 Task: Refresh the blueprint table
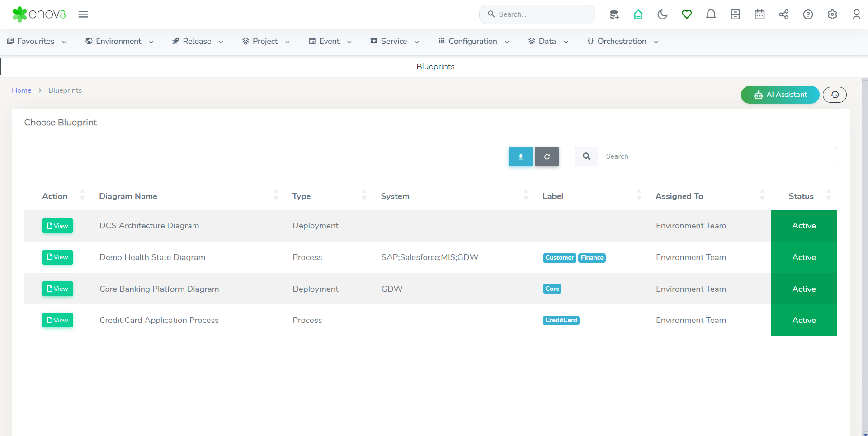tap(547, 156)
